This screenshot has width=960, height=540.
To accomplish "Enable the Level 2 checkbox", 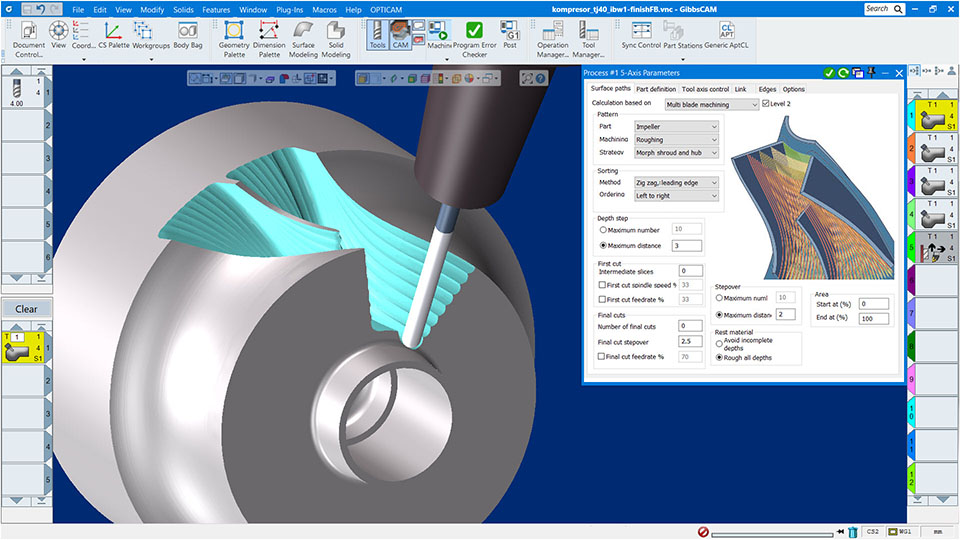I will coord(766,103).
